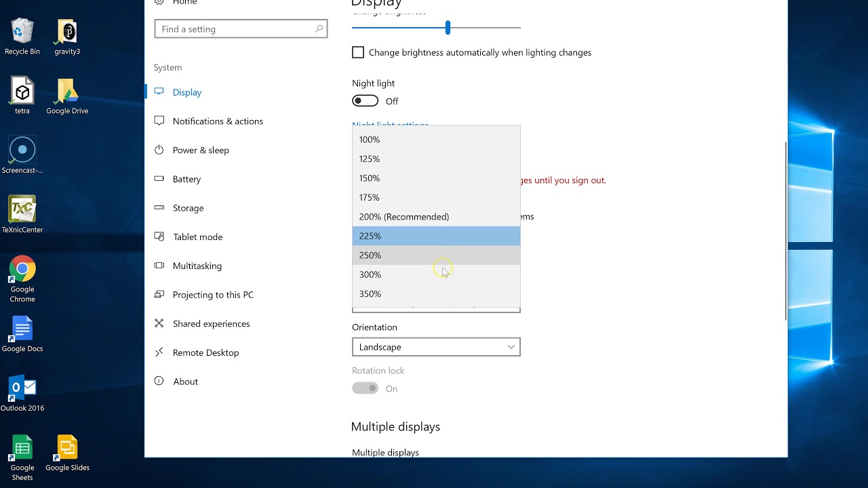Open Google Drive desktop shortcut
868x488 pixels.
coord(67,96)
